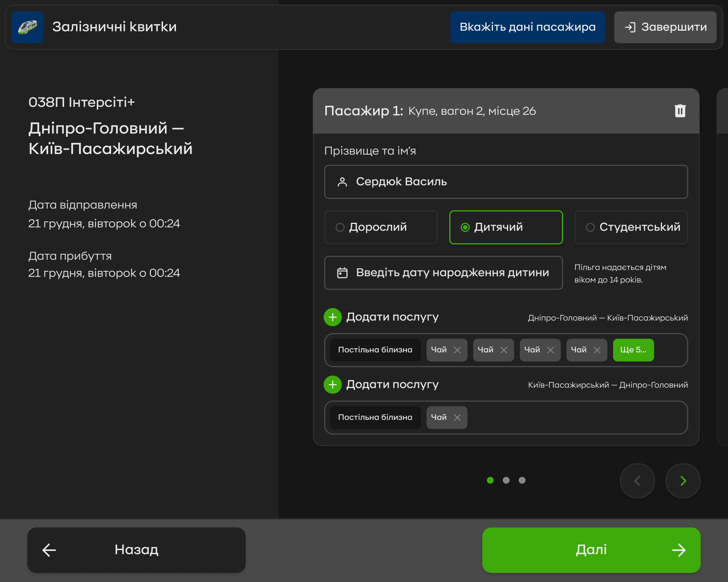Go to the next passenger card with the right chevron
The height and width of the screenshot is (582, 728).
coord(683,481)
